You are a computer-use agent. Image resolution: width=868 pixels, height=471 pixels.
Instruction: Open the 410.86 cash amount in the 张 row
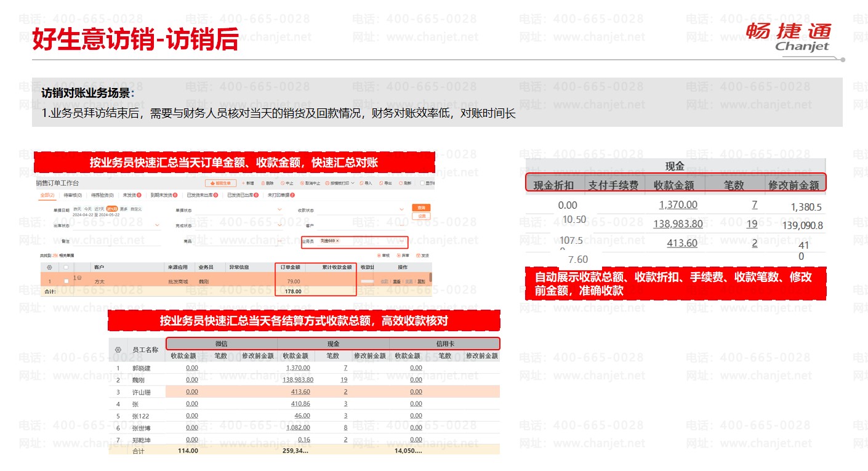click(300, 404)
